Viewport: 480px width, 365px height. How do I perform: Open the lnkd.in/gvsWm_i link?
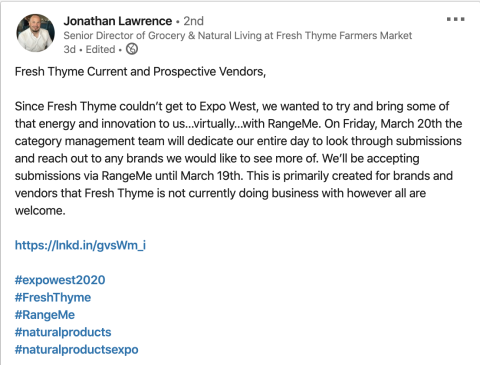80,245
